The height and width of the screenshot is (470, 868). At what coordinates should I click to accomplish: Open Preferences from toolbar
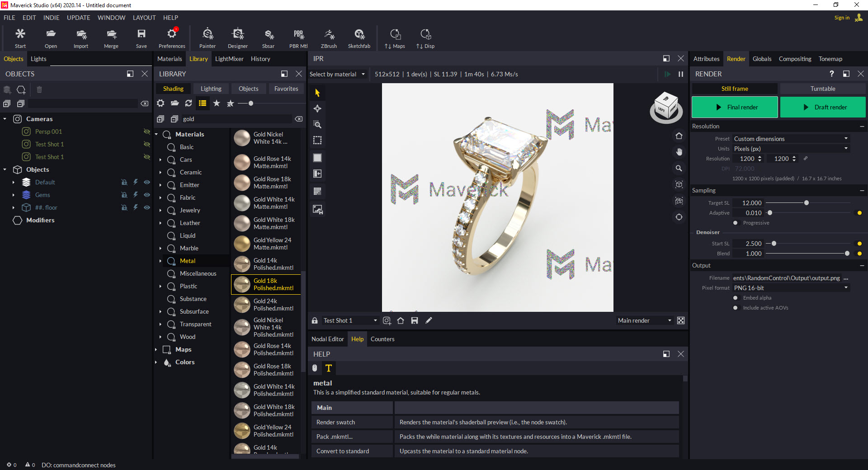[172, 38]
